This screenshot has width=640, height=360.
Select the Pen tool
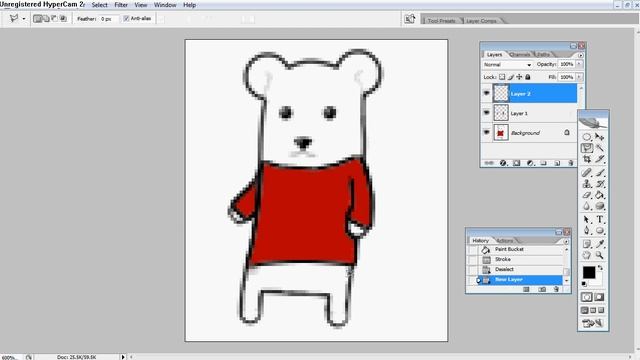[587, 231]
